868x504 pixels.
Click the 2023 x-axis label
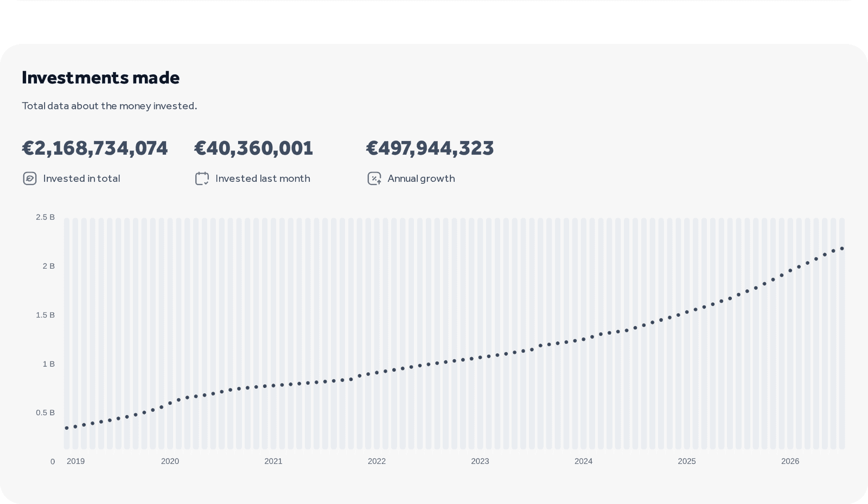tap(480, 461)
